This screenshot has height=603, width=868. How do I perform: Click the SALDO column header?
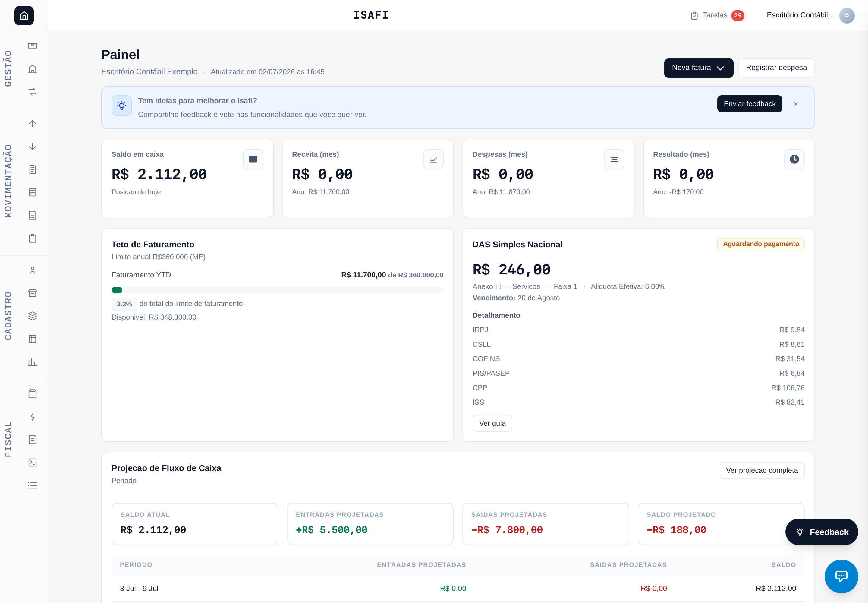coord(783,564)
